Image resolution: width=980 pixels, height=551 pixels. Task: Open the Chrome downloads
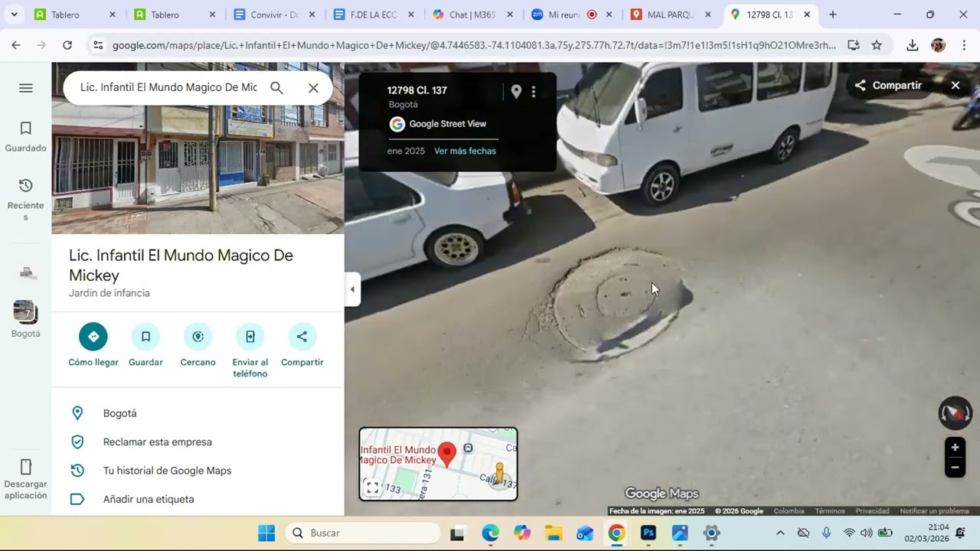click(912, 45)
